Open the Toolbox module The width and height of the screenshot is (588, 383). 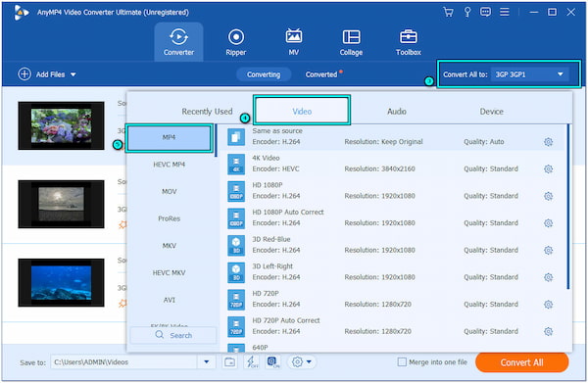click(409, 42)
